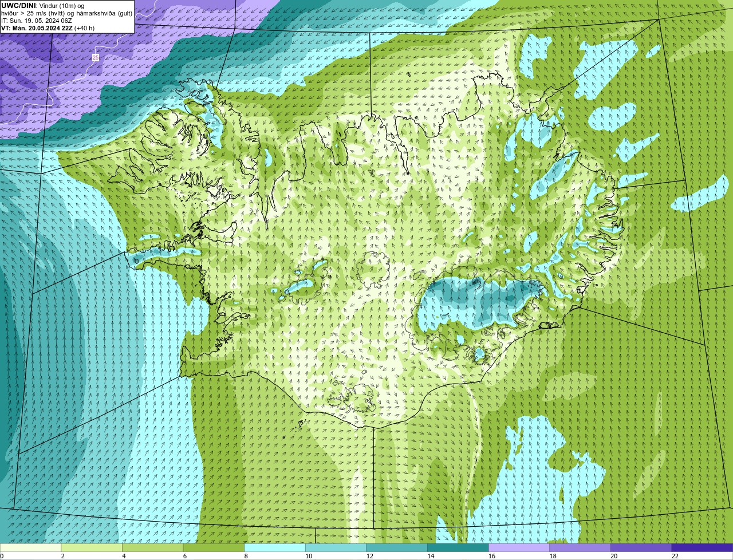Click the '25' gust contour label
733x560 pixels.
pyautogui.click(x=95, y=57)
